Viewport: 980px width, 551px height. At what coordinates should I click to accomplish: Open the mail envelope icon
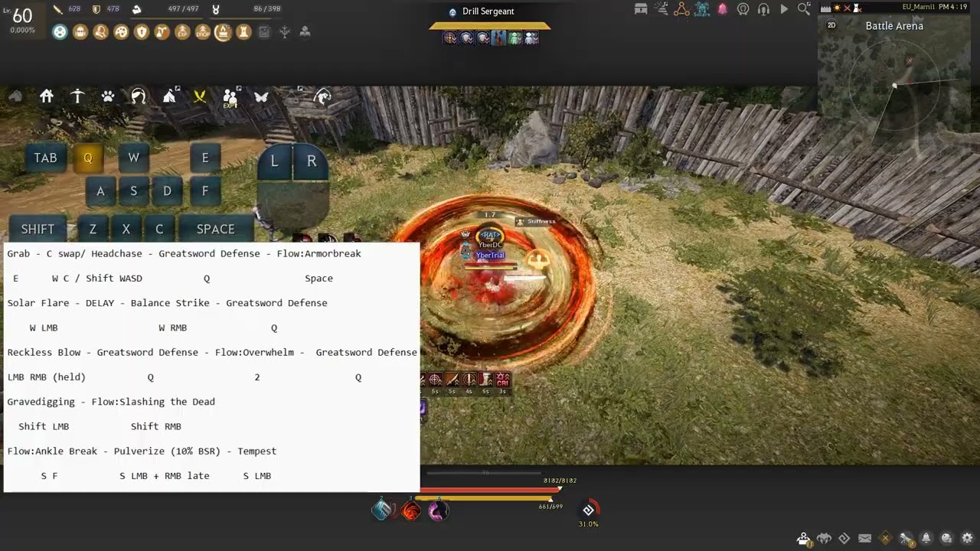[x=864, y=538]
